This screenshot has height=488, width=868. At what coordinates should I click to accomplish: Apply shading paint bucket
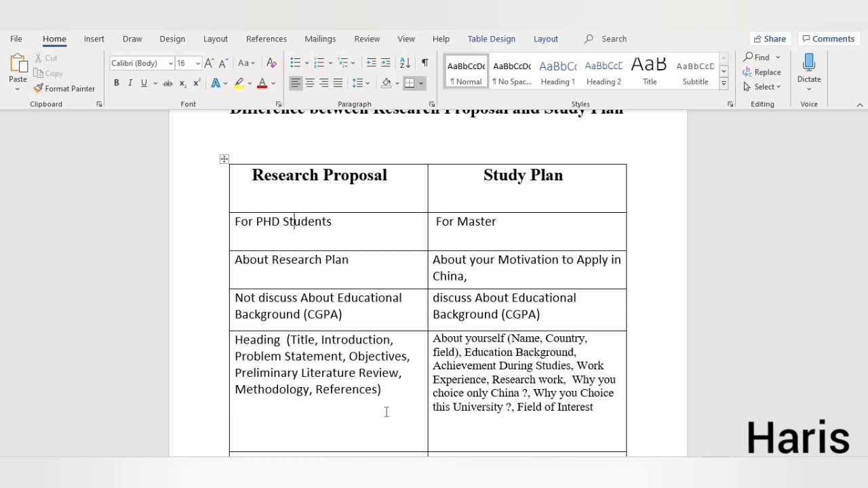[x=386, y=83]
